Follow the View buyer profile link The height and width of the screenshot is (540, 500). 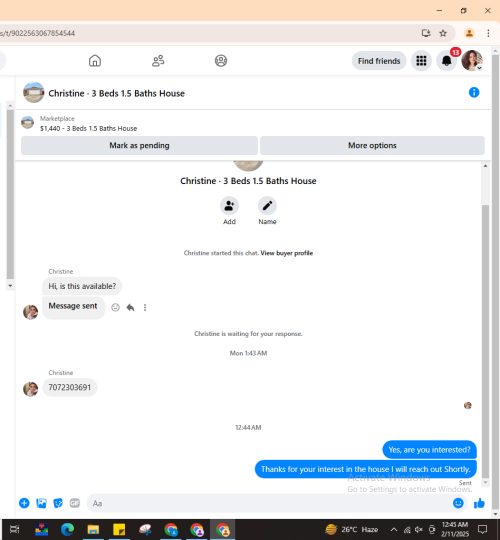[287, 253]
